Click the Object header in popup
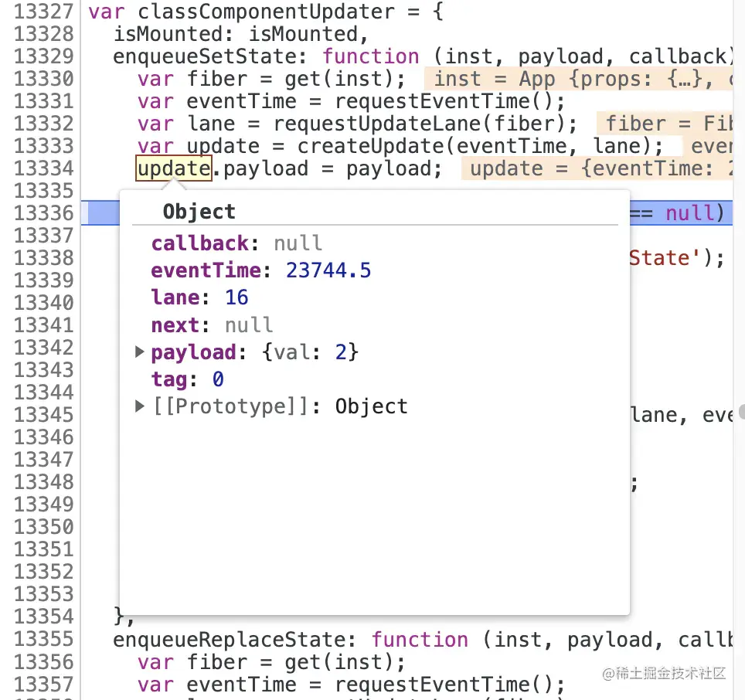Image resolution: width=745 pixels, height=700 pixels. [x=199, y=212]
